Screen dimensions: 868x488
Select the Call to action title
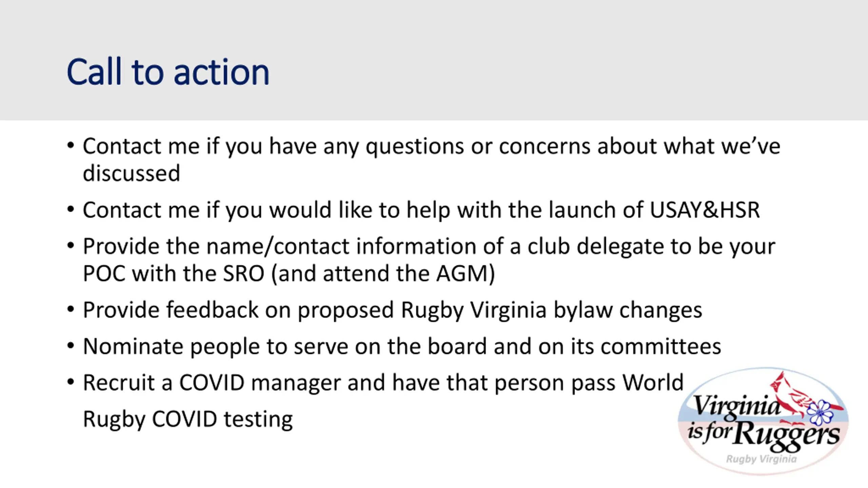(168, 72)
